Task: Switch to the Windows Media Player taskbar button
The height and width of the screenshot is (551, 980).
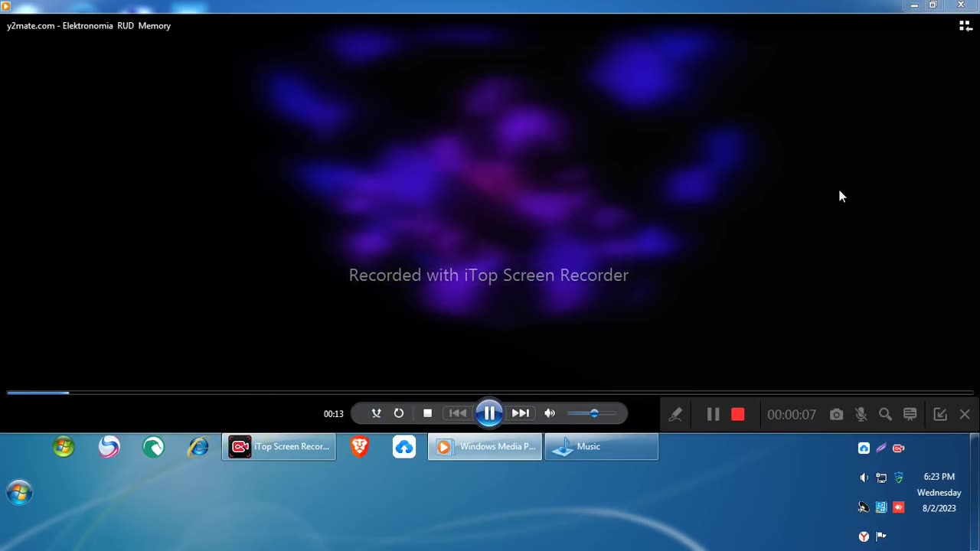Action: point(485,447)
